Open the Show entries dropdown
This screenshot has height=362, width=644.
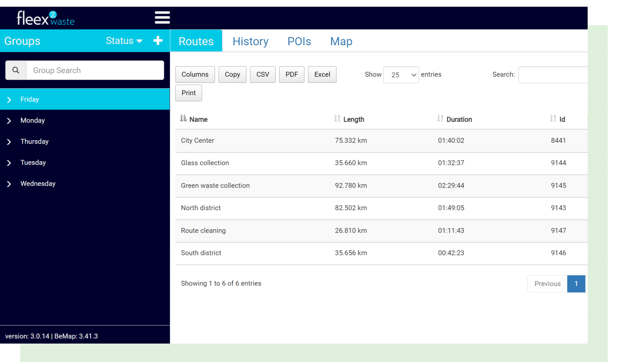pos(401,74)
